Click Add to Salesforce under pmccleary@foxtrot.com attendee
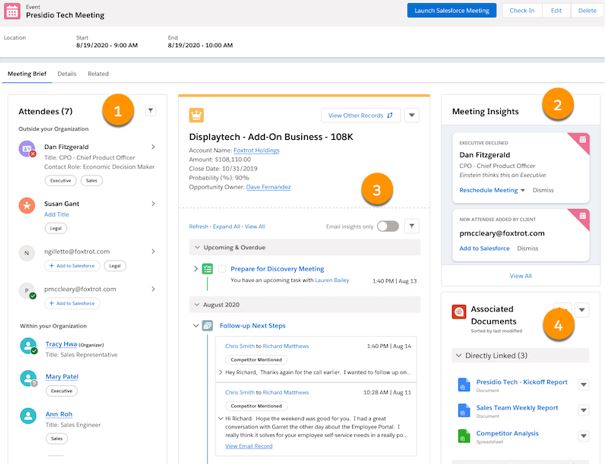605x464 pixels. click(72, 303)
